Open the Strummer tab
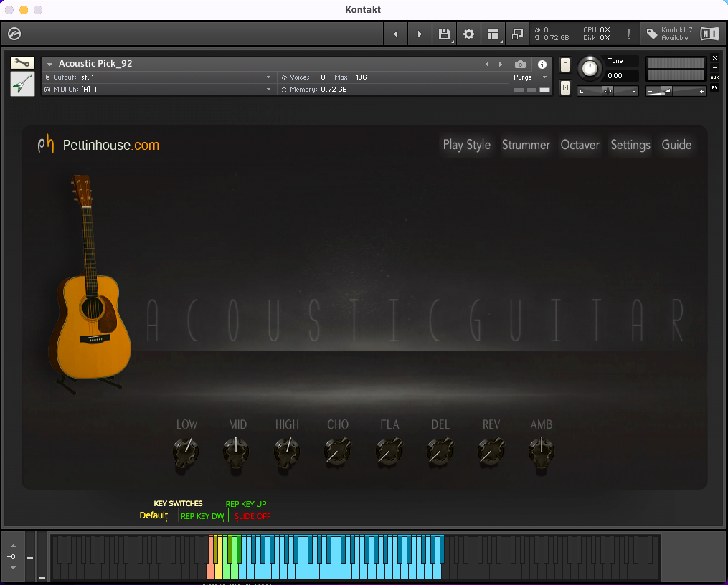The width and height of the screenshot is (728, 585). (526, 145)
